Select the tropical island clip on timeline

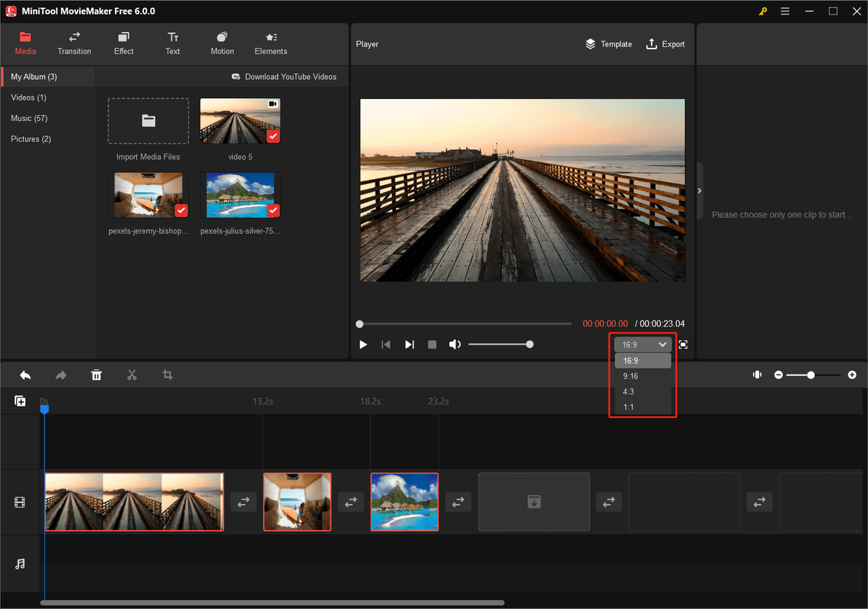(404, 502)
